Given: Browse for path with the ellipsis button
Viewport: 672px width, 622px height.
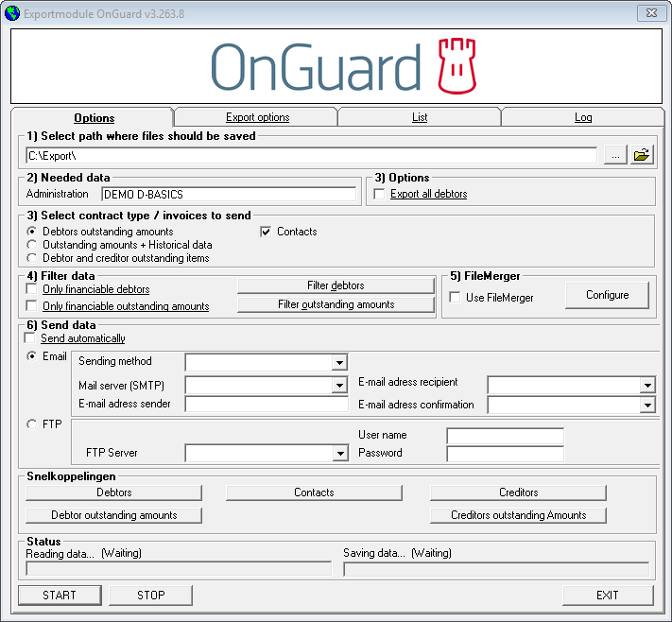Looking at the screenshot, I should pyautogui.click(x=615, y=155).
